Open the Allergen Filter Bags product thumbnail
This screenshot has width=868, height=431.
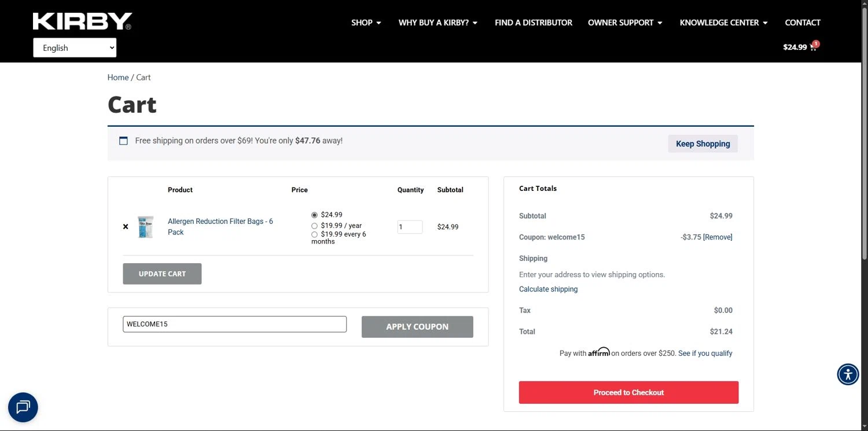(146, 227)
